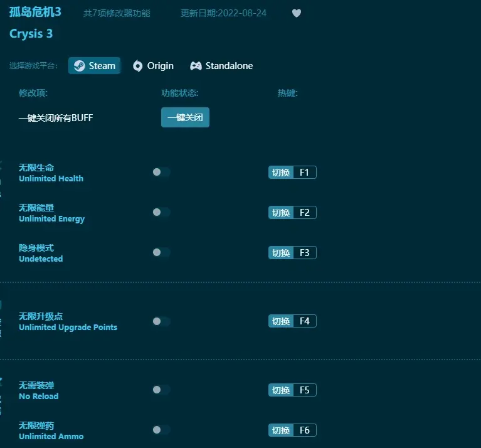Switch on No Reload toggle
Viewport: 481px width, 448px height.
161,390
